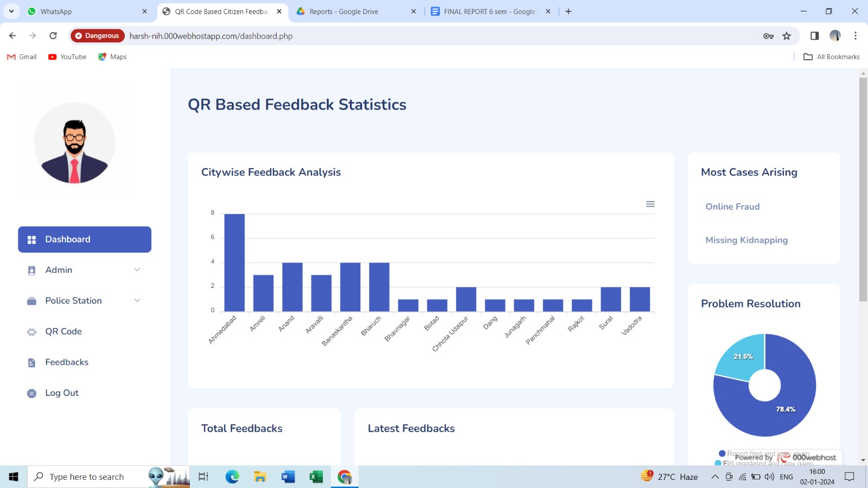Reload the current page
The image size is (868, 488).
[53, 36]
